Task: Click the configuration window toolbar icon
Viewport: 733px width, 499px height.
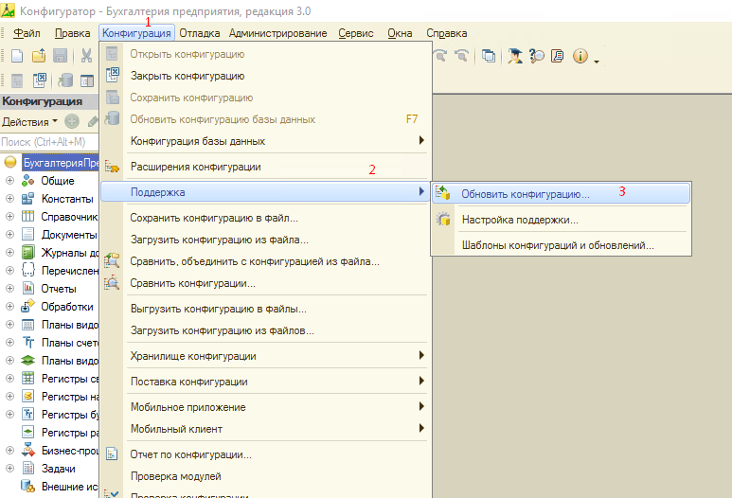Action: click(x=87, y=80)
